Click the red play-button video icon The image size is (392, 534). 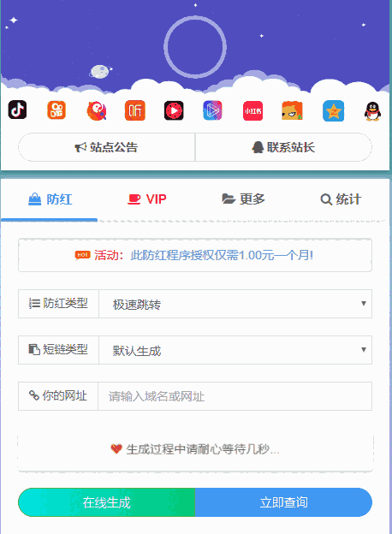click(x=174, y=110)
